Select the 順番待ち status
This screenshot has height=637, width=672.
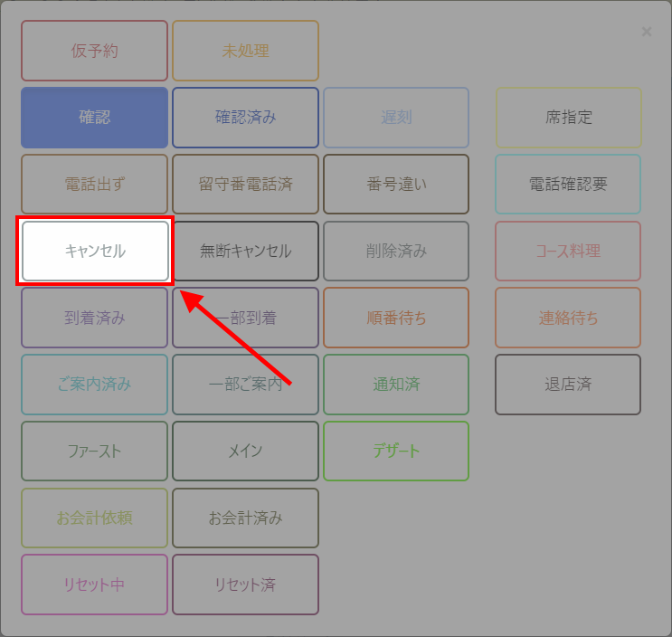pos(396,318)
